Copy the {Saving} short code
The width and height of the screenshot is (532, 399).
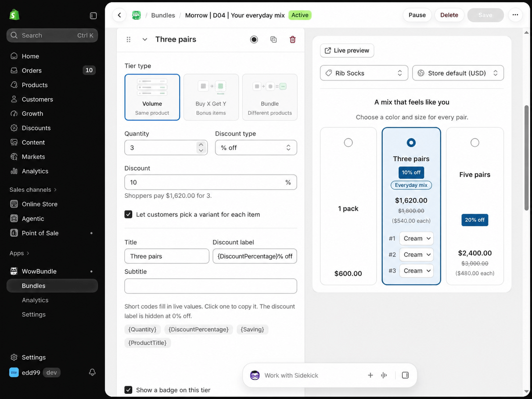[252, 329]
